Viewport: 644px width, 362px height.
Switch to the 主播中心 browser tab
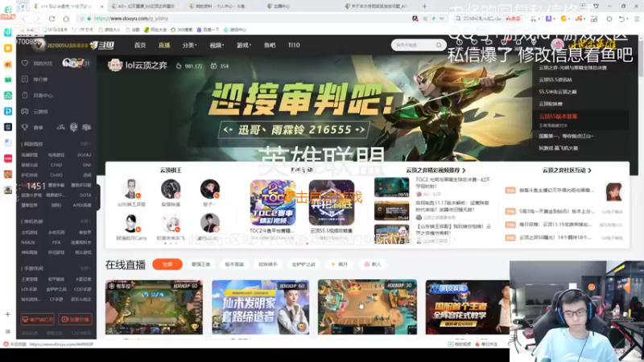279,6
